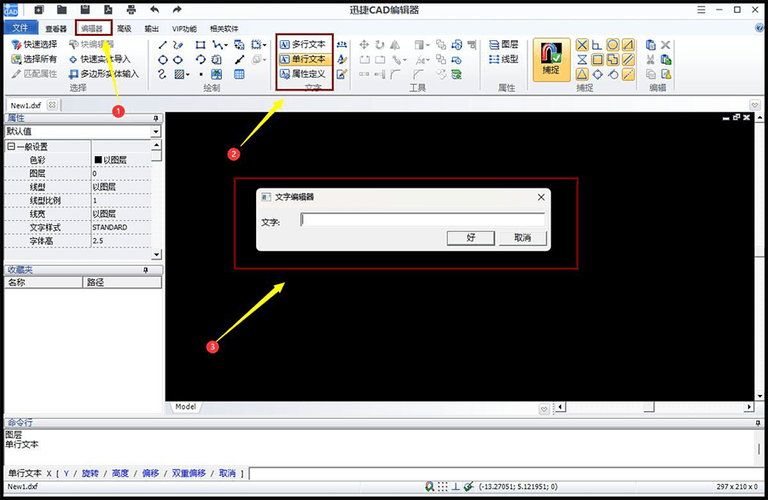Open the Layers (图层) manager

pos(504,45)
